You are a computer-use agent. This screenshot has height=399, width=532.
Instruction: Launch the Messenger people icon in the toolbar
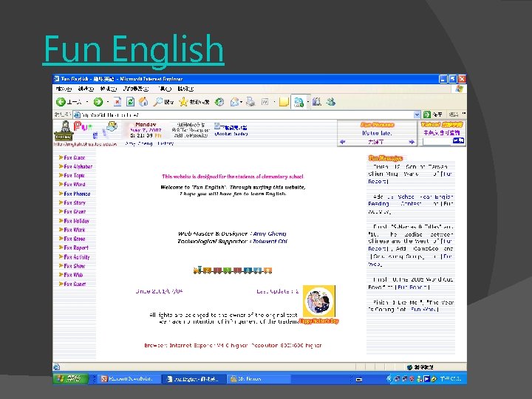[331, 101]
